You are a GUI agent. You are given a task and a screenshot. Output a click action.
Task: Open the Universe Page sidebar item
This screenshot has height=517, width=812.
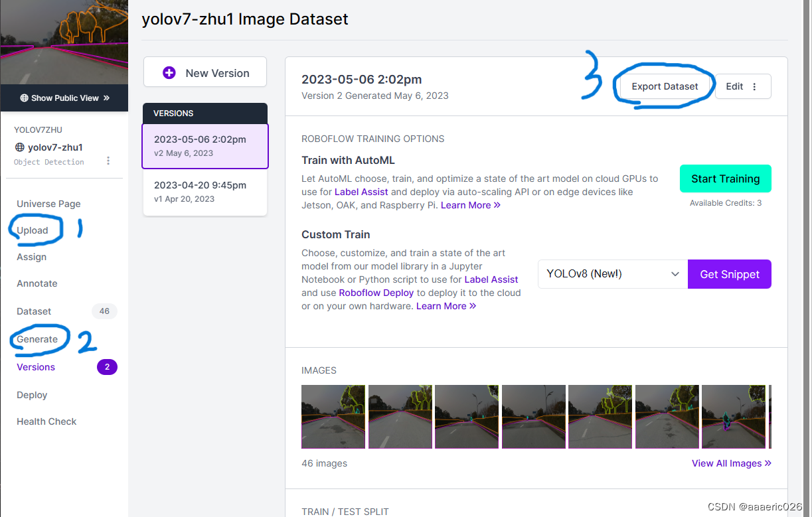pyautogui.click(x=48, y=204)
